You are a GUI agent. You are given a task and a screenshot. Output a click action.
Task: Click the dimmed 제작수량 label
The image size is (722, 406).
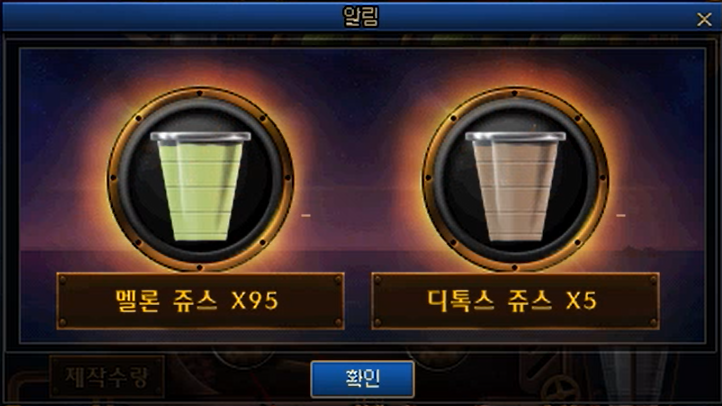tap(106, 377)
